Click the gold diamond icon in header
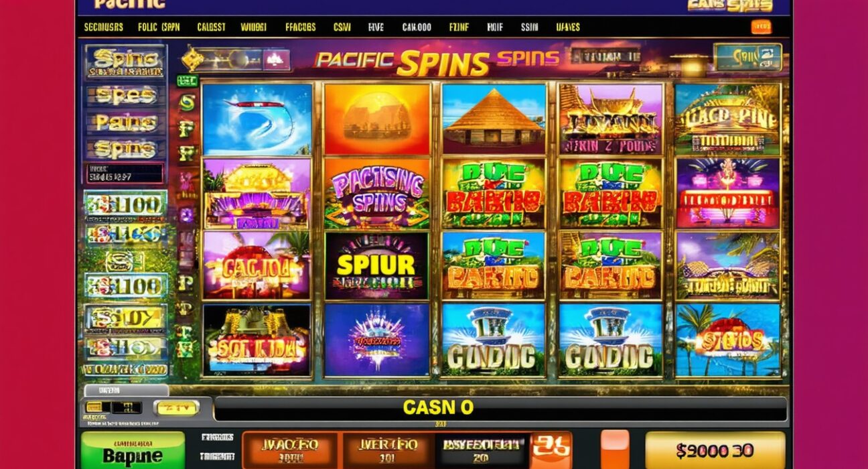 193,58
